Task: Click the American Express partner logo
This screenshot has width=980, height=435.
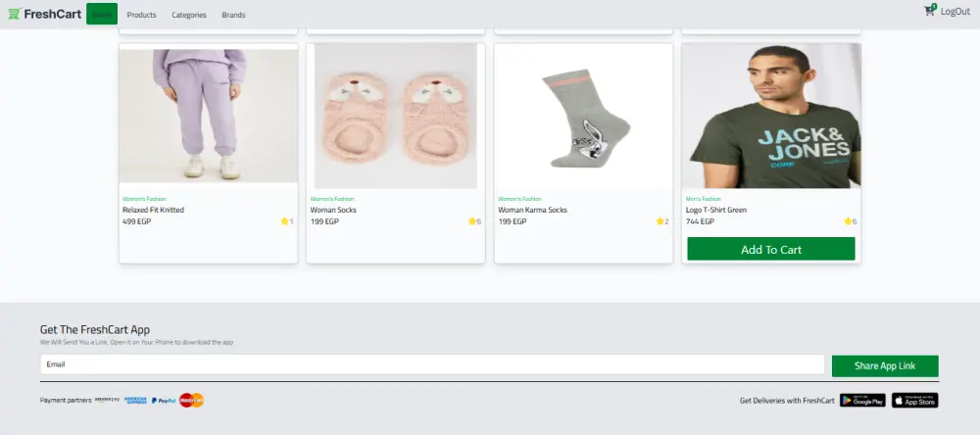Action: tap(135, 400)
